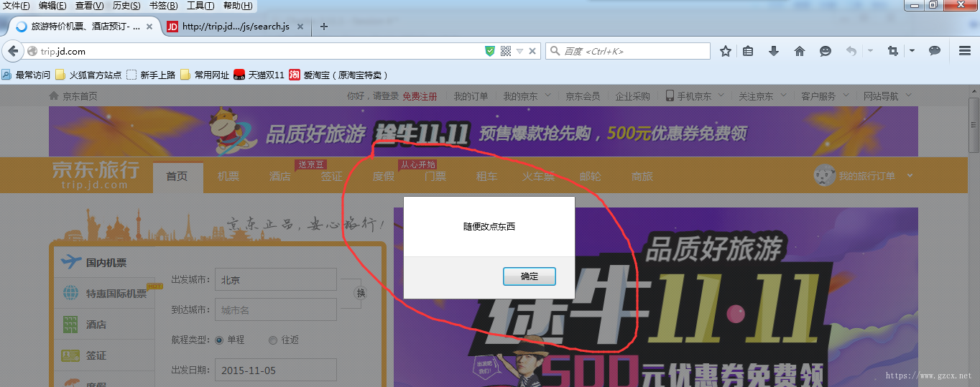Expand 客户服务 dropdown
Viewport: 980px width, 387px height.
846,95
